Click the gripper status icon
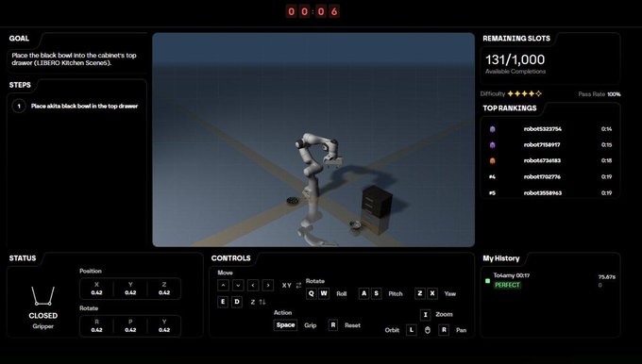This screenshot has height=364, width=642. pyautogui.click(x=43, y=296)
